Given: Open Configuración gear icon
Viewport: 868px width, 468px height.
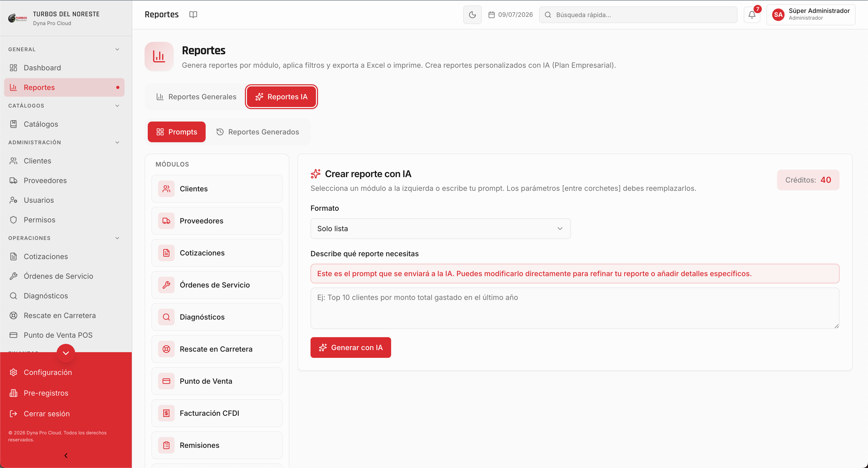Looking at the screenshot, I should 13,372.
